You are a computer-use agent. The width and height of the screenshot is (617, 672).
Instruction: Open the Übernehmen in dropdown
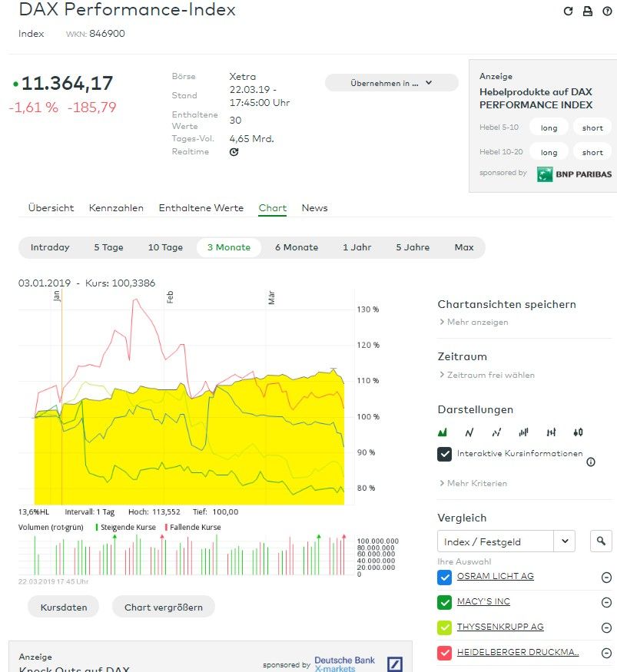click(391, 83)
